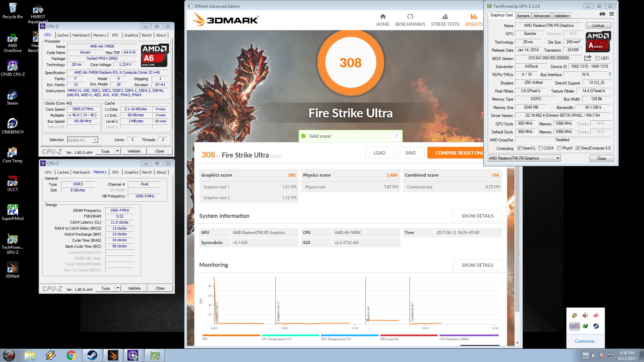Open the CINEBENCH desktop shortcut
Screen dimensions: 644x362
click(x=13, y=126)
